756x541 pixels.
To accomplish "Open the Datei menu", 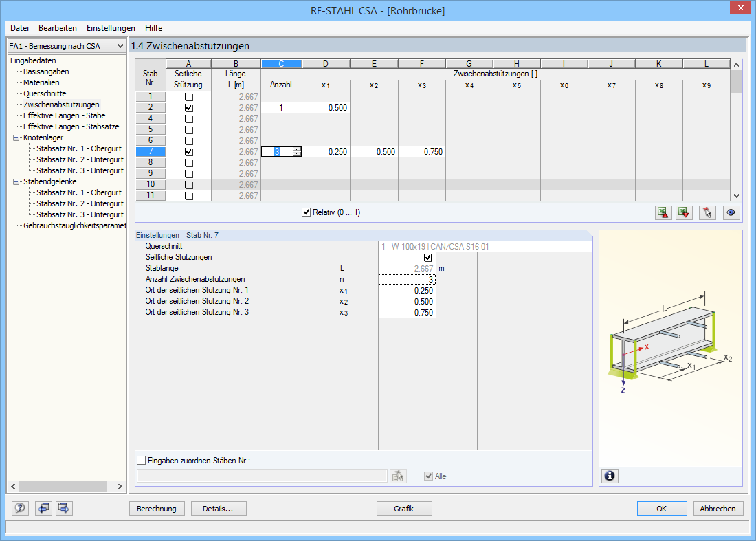I will click(x=20, y=28).
